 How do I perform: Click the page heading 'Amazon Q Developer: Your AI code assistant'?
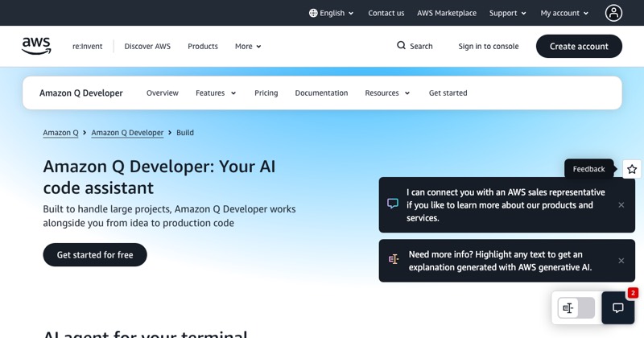159,177
